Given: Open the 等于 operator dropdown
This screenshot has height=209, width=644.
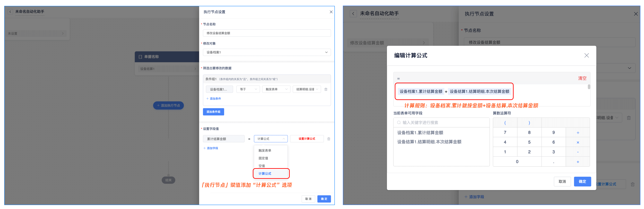Looking at the screenshot, I should 248,89.
